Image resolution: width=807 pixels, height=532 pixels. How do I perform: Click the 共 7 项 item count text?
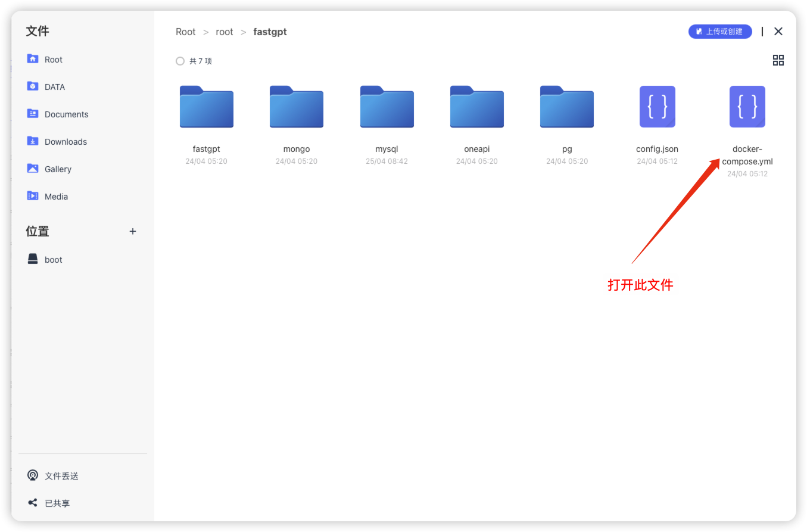[x=201, y=61]
